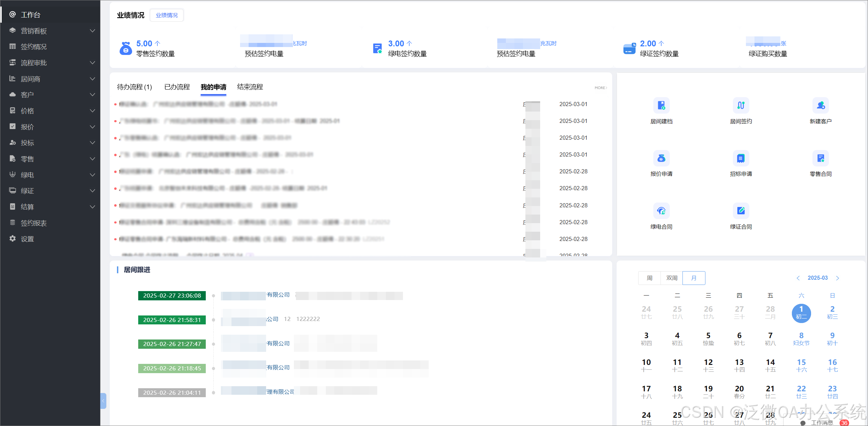Viewport: 868px width, 426px height.
Task: Open the 居间建档 shortcut icon
Action: (661, 106)
